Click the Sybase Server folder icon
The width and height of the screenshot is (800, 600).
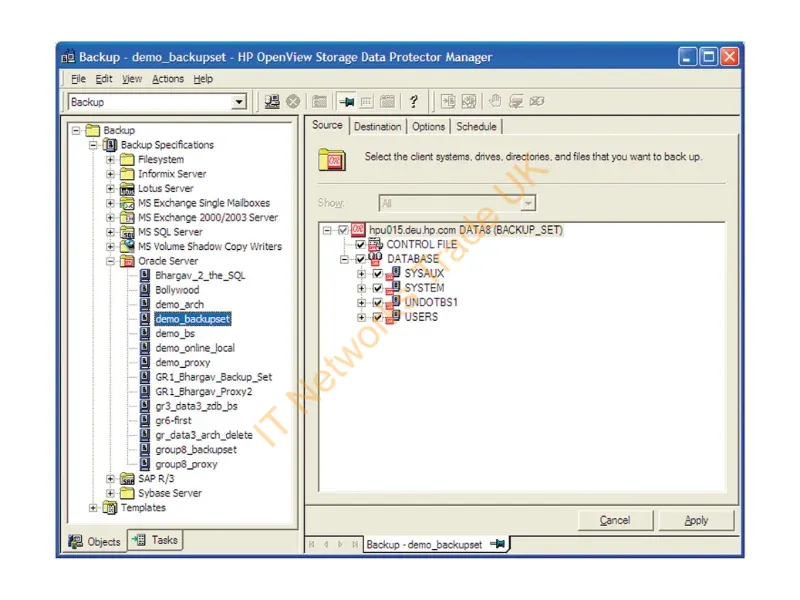(127, 493)
